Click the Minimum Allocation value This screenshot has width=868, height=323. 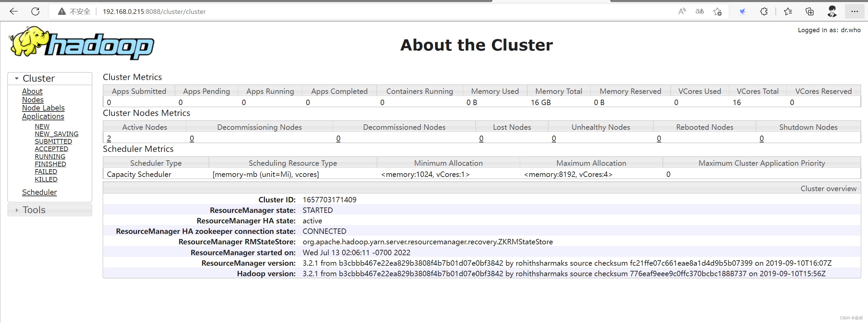click(x=425, y=174)
